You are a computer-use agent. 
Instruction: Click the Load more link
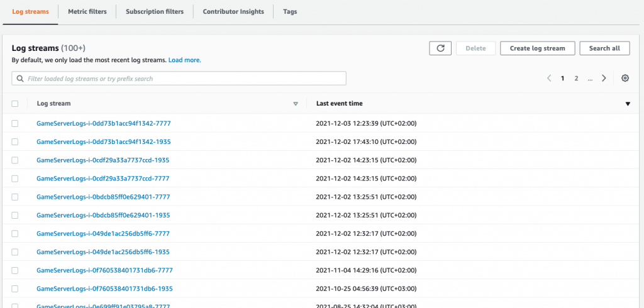[x=184, y=60]
